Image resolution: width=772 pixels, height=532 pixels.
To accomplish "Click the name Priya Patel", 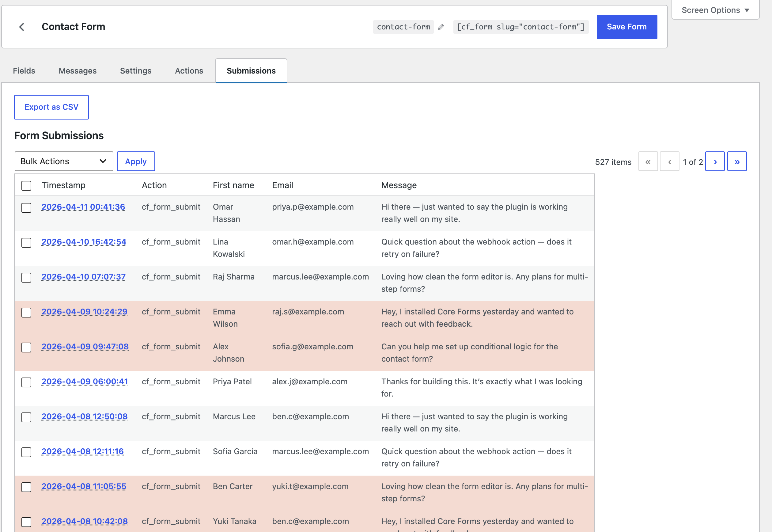I will pyautogui.click(x=232, y=382).
